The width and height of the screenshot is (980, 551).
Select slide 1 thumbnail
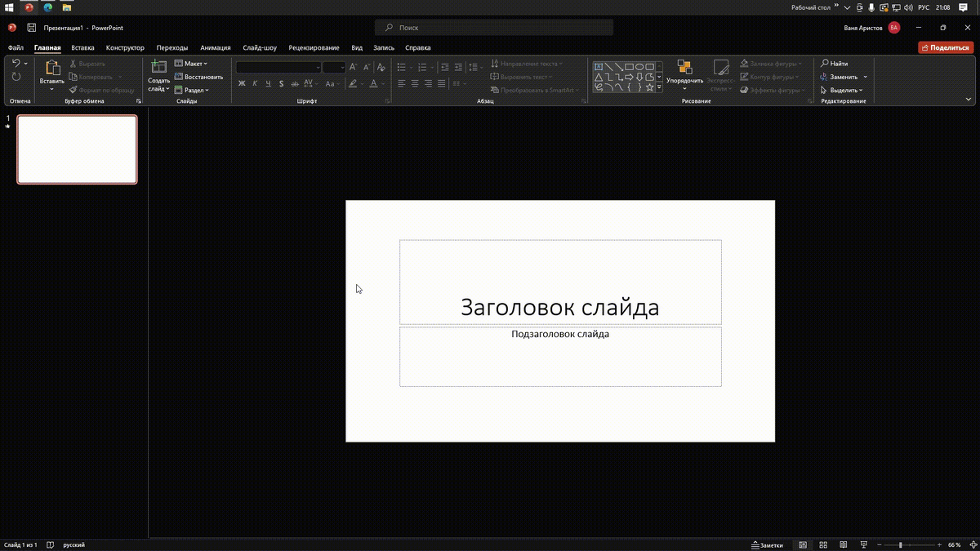pos(78,149)
